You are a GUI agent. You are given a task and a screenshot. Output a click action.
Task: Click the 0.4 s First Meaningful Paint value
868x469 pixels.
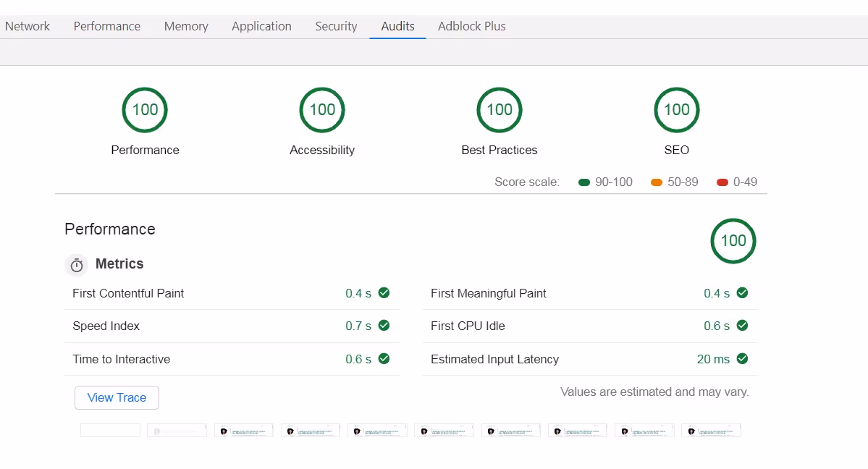[x=715, y=292]
